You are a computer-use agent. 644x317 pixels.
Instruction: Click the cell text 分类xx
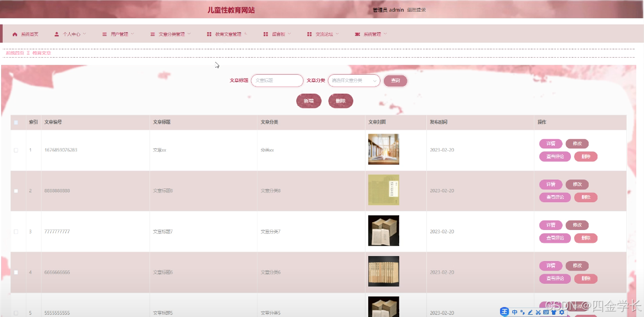click(x=267, y=150)
